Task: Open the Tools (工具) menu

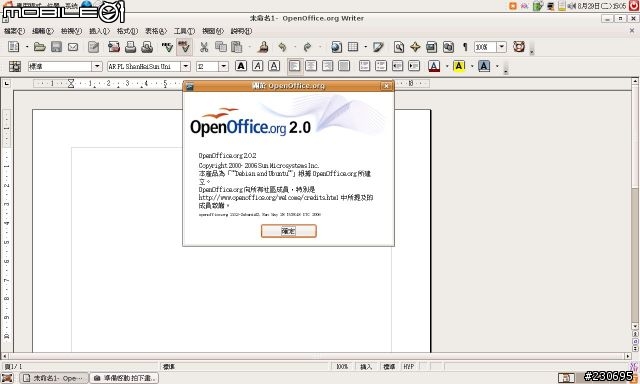Action: pyautogui.click(x=184, y=31)
